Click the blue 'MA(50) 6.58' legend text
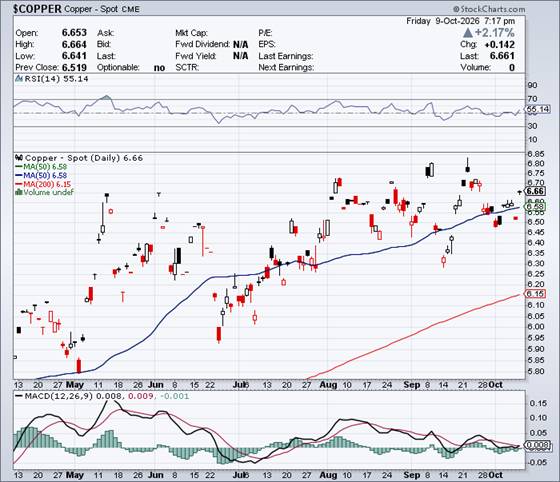Image resolution: width=560 pixels, height=482 pixels. click(45, 175)
